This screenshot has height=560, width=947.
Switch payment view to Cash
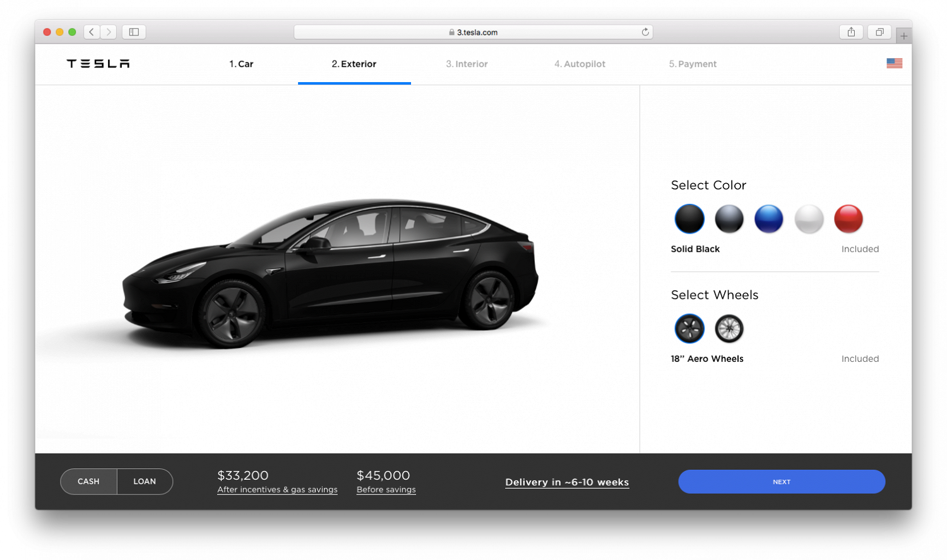point(88,482)
